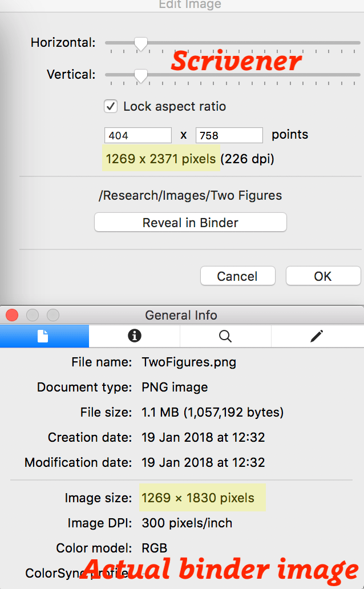Click the Horizontal scale slider thumb
Image resolution: width=364 pixels, height=589 pixels.
(141, 44)
